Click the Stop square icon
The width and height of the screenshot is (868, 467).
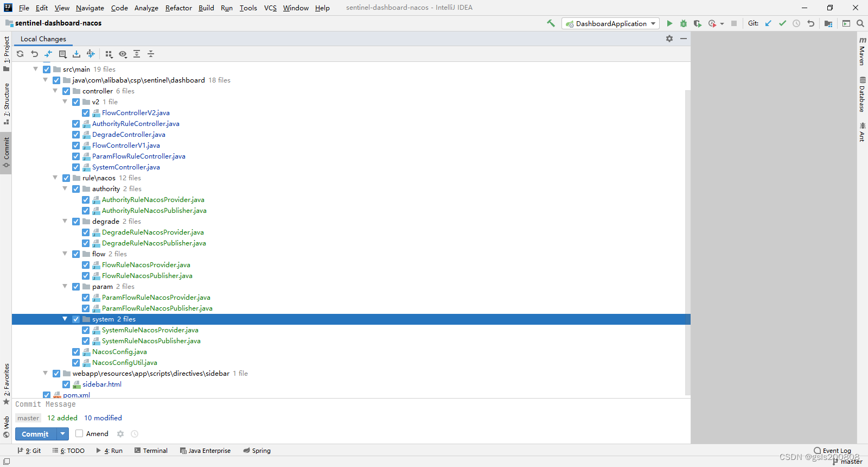point(734,23)
